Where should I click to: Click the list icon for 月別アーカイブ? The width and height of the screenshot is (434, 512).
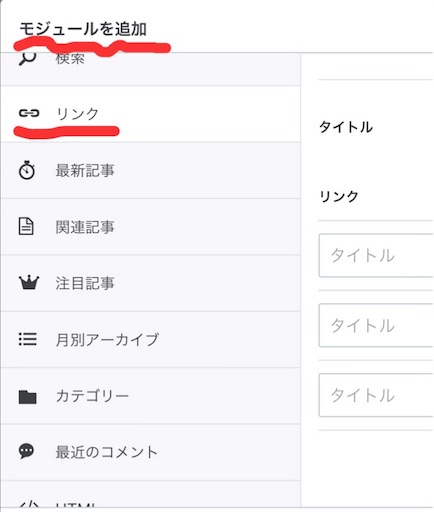(x=28, y=339)
